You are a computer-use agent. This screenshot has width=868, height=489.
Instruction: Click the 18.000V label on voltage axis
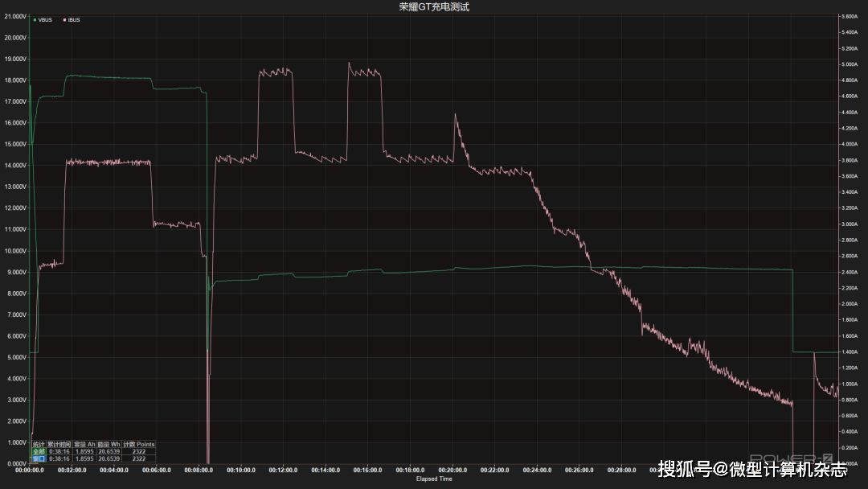click(15, 80)
